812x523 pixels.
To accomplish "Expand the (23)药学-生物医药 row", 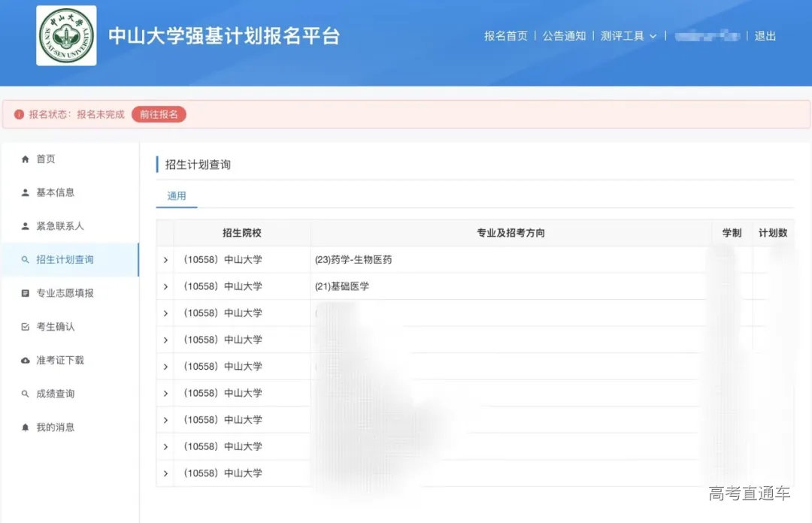I will (165, 259).
